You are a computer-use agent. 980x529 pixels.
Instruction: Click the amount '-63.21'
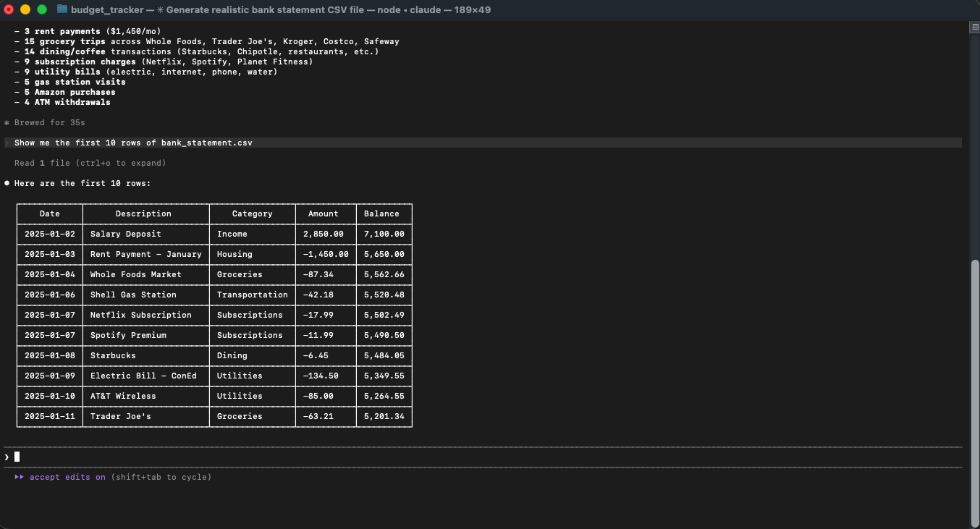click(x=318, y=416)
